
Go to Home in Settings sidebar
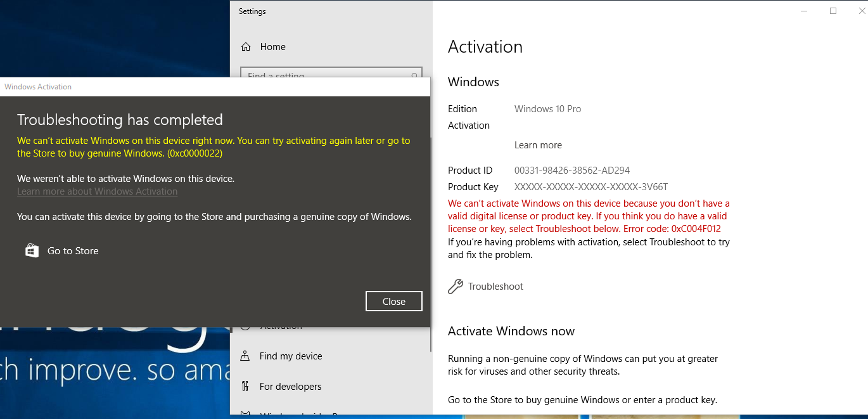click(x=272, y=47)
